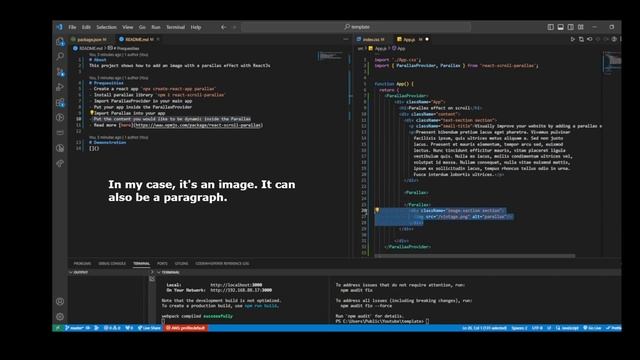Open the Edit menu
Viewport: 640px width, 360px height.
[86, 27]
